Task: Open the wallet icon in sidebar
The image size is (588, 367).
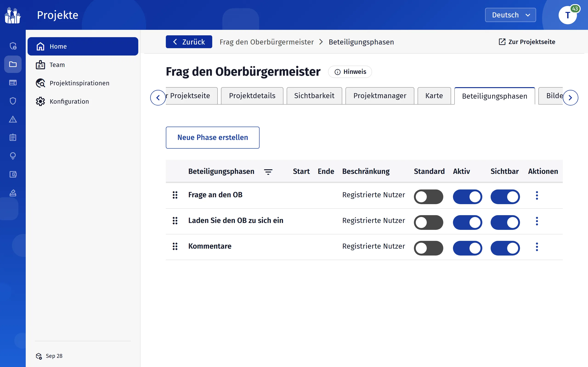Action: [13, 174]
